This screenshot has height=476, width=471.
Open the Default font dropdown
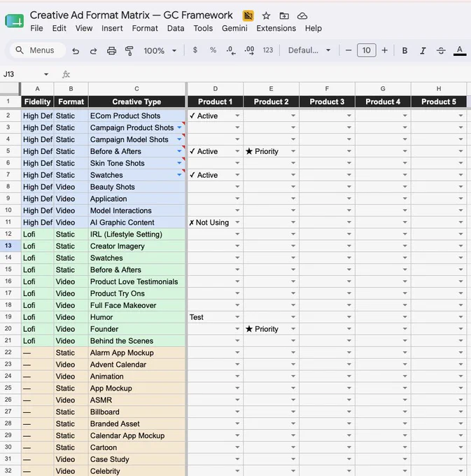tap(309, 50)
